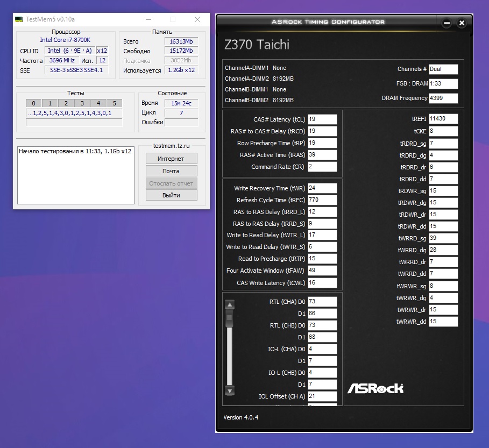Click the RTL list scrollbar thumb

[230, 319]
